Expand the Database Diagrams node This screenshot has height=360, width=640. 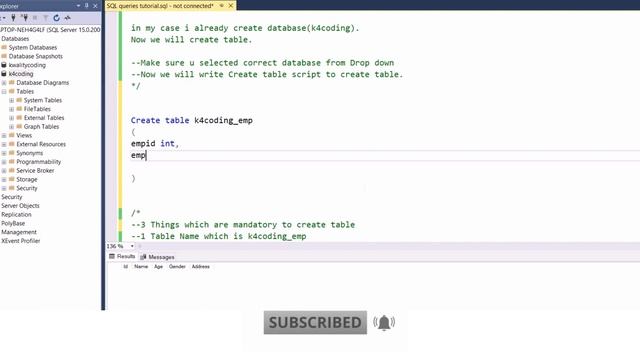coord(4,83)
